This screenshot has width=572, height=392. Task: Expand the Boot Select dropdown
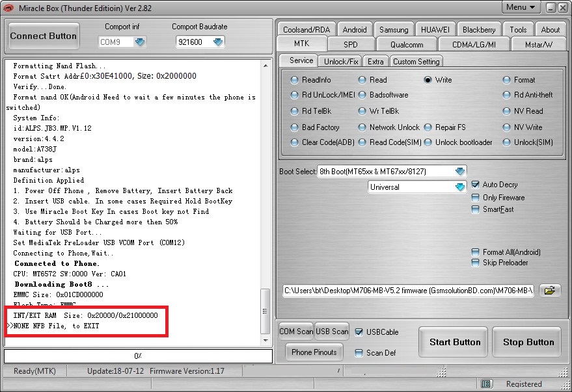(460, 171)
